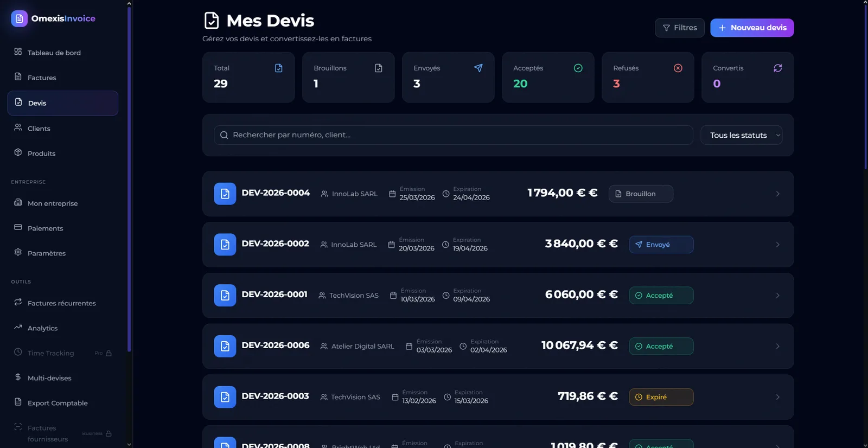Viewport: 868px width, 448px height.
Task: Expand quote DEV-2026-0004 with its chevron
Action: pyautogui.click(x=777, y=194)
